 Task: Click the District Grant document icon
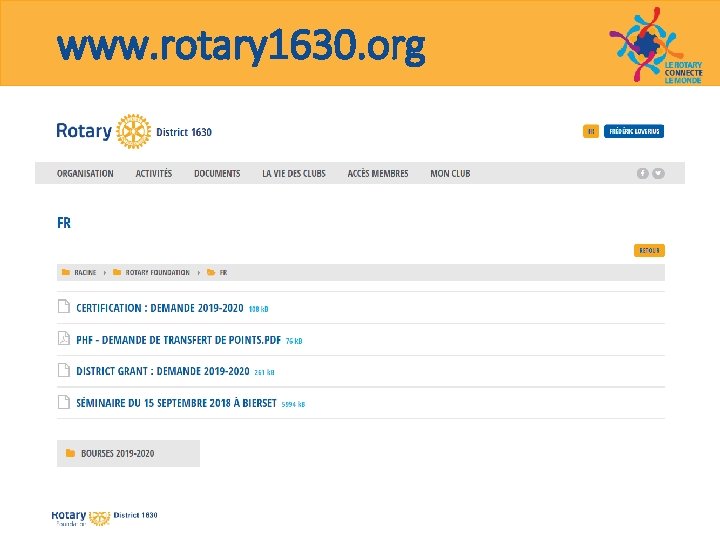coord(64,370)
